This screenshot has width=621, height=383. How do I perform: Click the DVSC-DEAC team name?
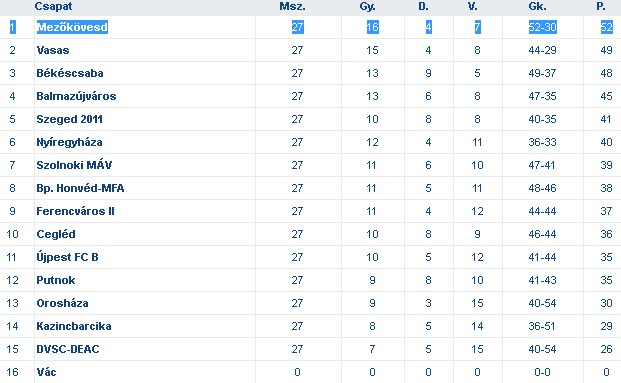click(x=68, y=349)
